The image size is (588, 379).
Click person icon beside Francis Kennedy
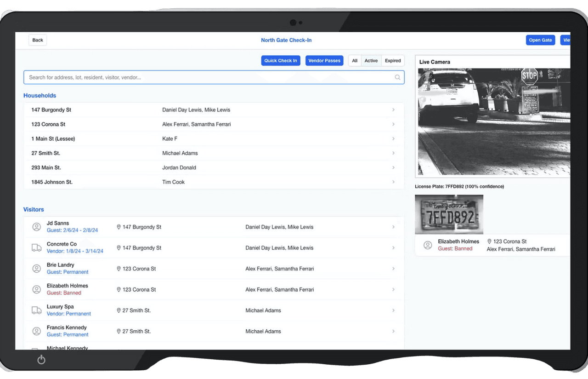(x=36, y=331)
